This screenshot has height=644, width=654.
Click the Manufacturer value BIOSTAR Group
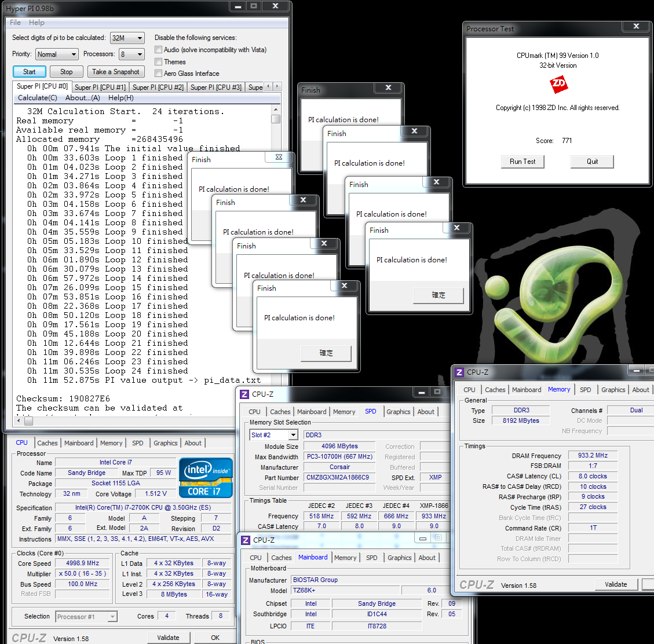coord(369,580)
